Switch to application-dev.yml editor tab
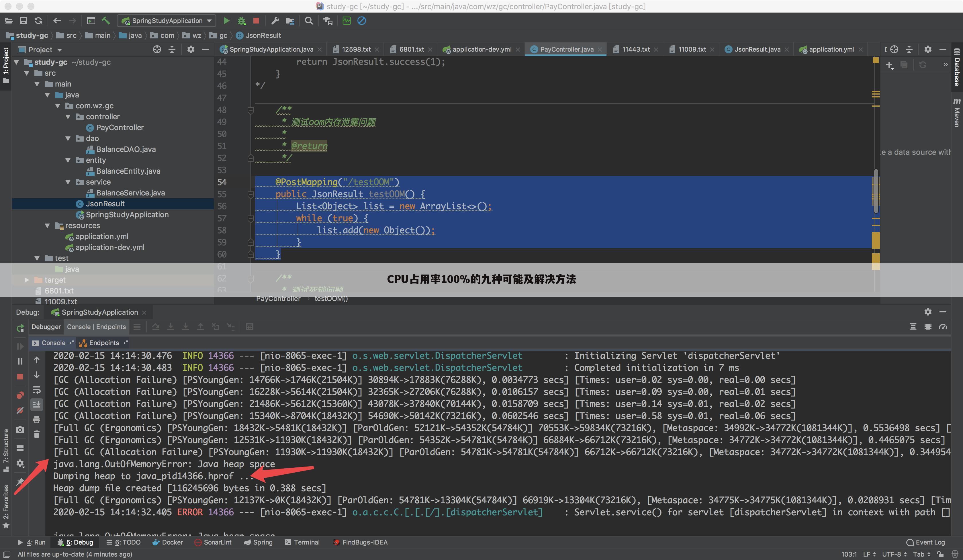Screen dimensions: 963x560 [481, 49]
